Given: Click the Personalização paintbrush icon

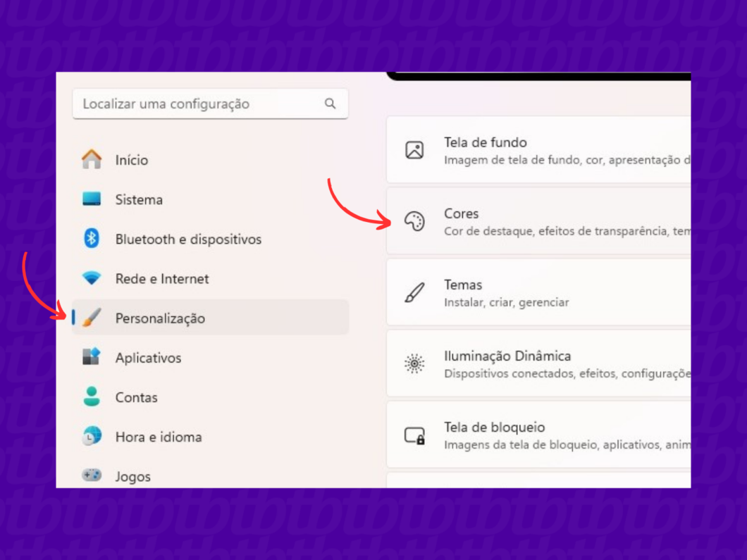Looking at the screenshot, I should (94, 318).
